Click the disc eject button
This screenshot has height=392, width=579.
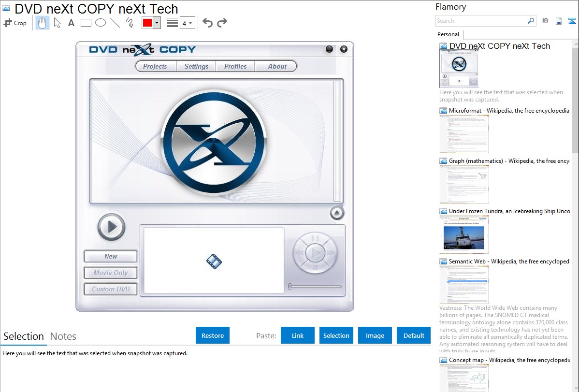coord(337,213)
